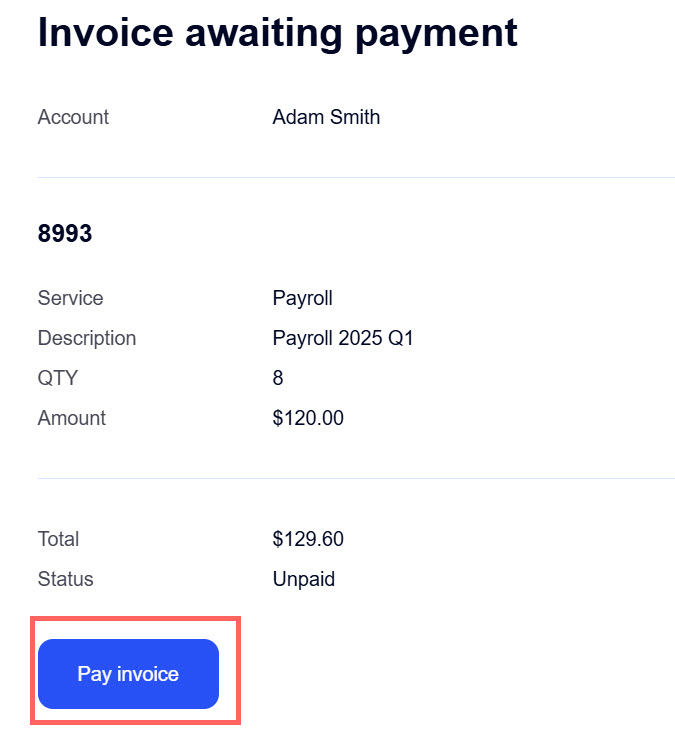Select the Adam Smith account name
The height and width of the screenshot is (737, 675).
point(326,117)
